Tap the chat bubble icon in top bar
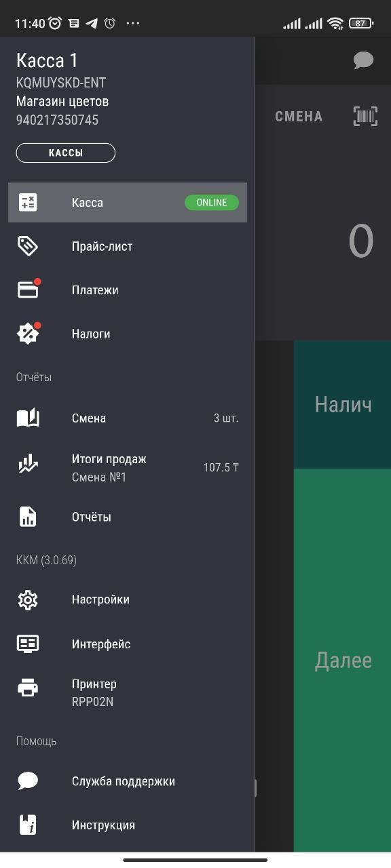The width and height of the screenshot is (391, 868). tap(363, 61)
